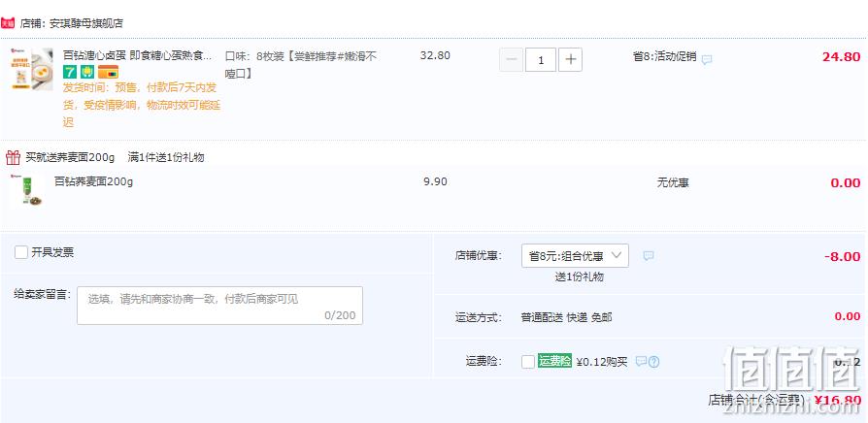
Task: Click the Tmall shop badge icon
Action: pos(7,23)
